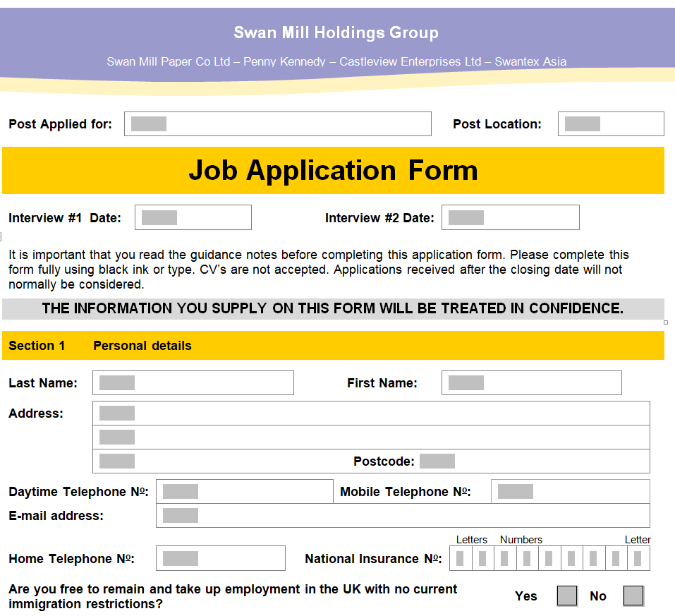This screenshot has height=616, width=675.
Task: Click the Mobile Telephone number field
Action: (x=570, y=492)
